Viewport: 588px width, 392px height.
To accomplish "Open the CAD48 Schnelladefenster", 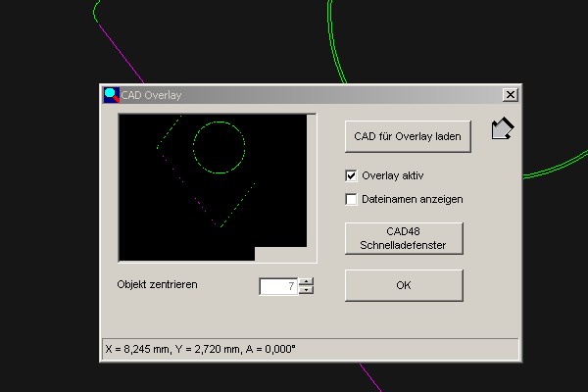I will (x=404, y=238).
